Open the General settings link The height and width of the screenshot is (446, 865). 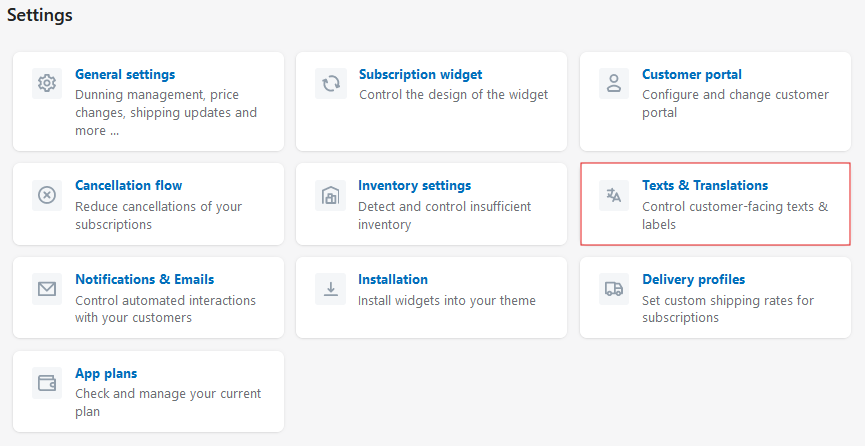point(125,75)
